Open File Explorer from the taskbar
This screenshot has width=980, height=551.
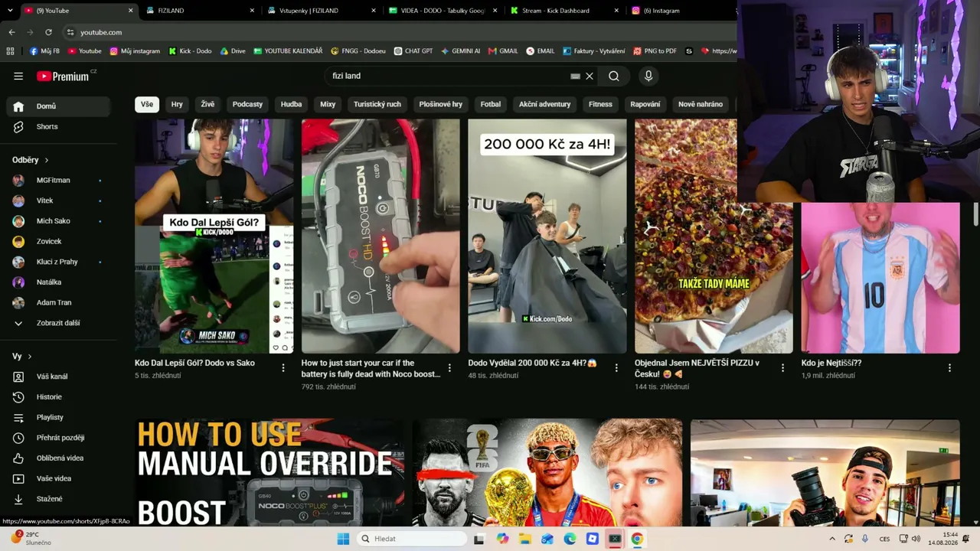point(524,539)
